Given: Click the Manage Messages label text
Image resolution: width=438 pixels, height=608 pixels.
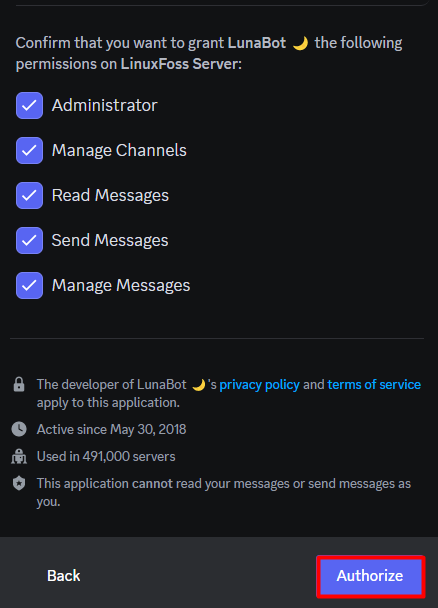Looking at the screenshot, I should point(121,285).
